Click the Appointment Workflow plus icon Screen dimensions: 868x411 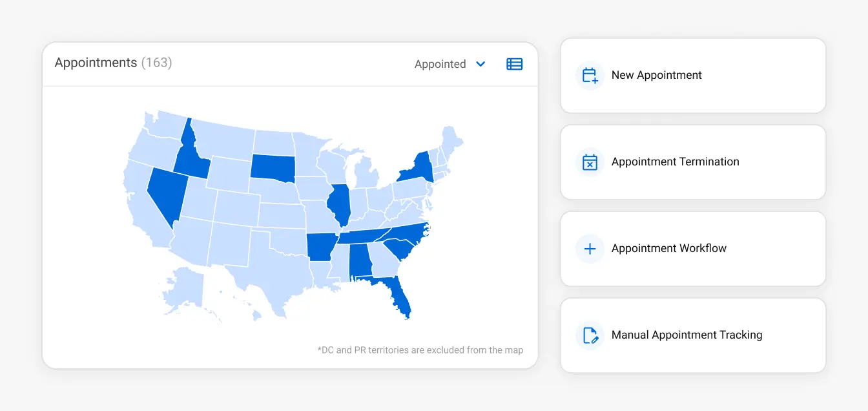(590, 249)
